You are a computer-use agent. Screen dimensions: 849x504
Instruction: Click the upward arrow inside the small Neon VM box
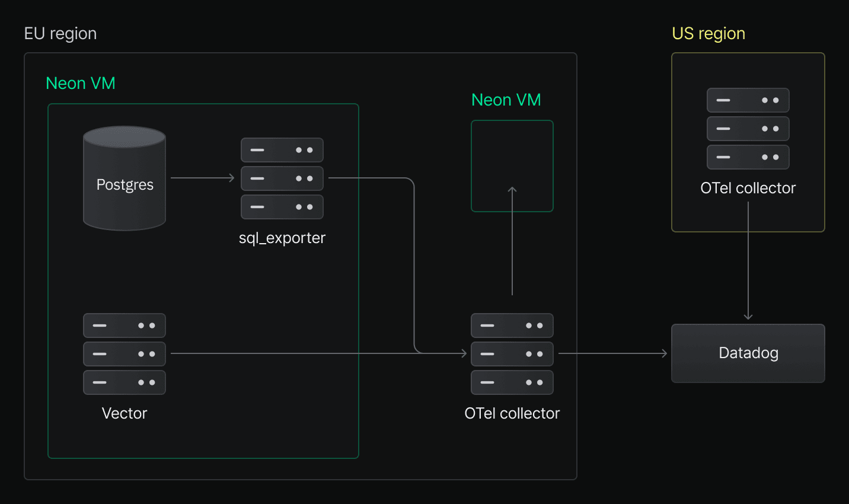pyautogui.click(x=512, y=196)
